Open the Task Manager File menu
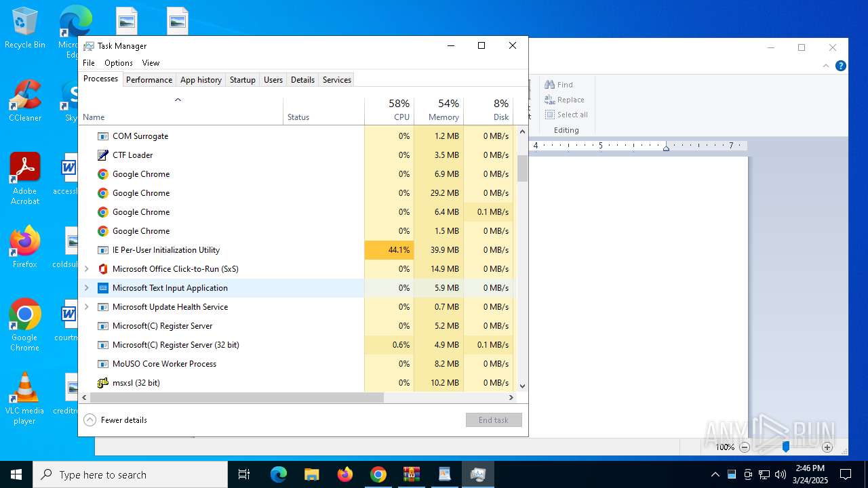This screenshot has width=868, height=488. coord(89,63)
